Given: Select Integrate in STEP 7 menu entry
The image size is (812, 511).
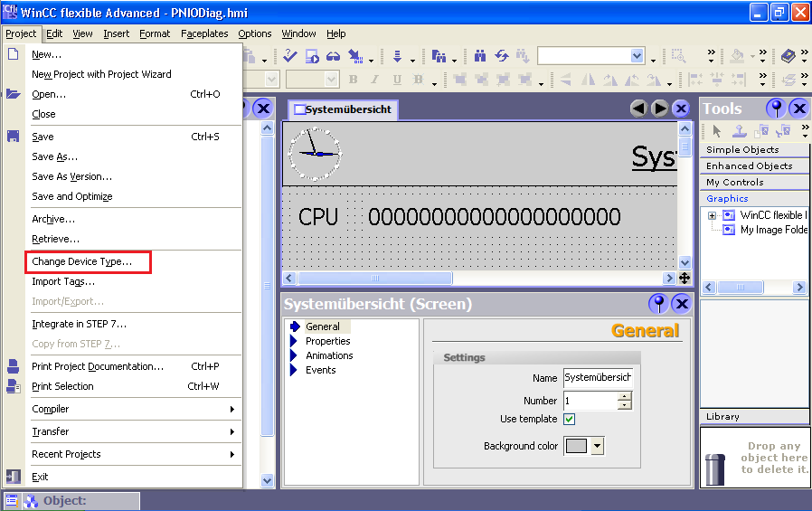Looking at the screenshot, I should click(x=80, y=324).
